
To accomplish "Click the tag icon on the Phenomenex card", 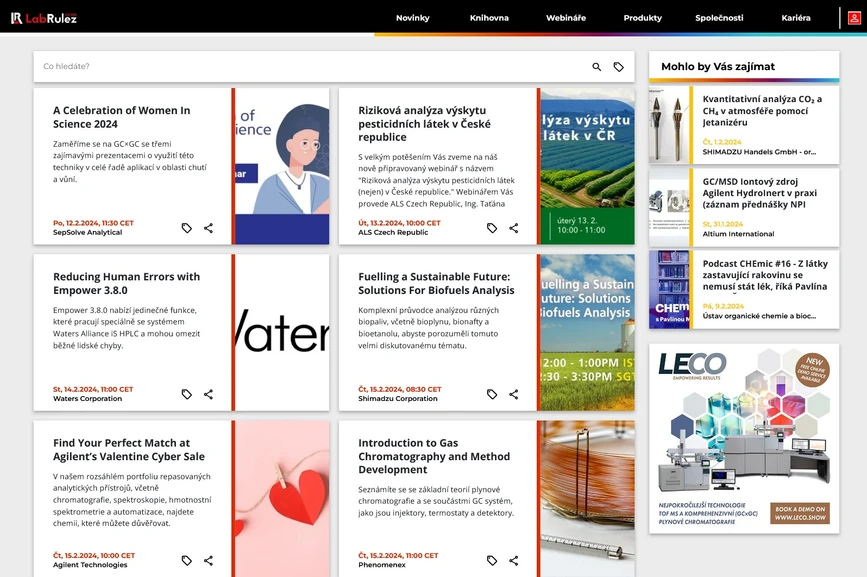I will pos(490,560).
